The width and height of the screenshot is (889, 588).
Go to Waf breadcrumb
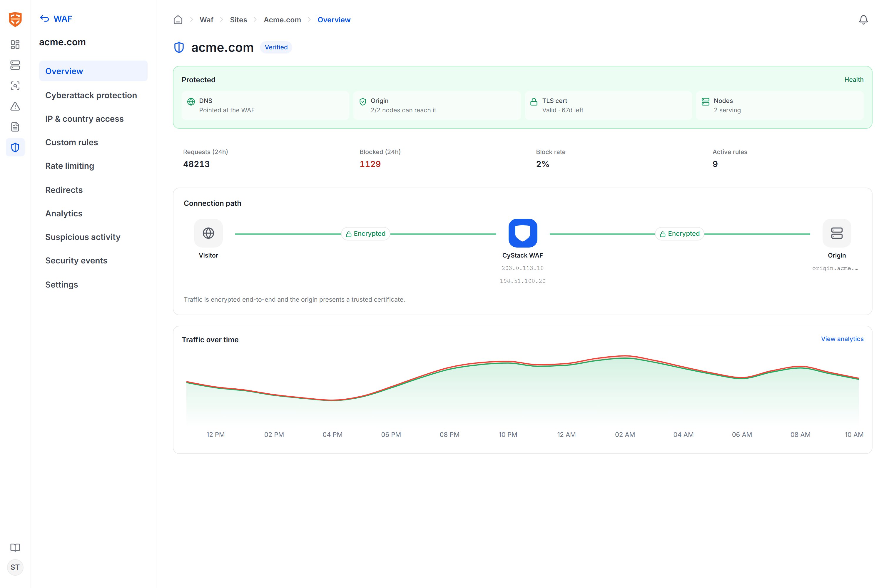pos(206,20)
